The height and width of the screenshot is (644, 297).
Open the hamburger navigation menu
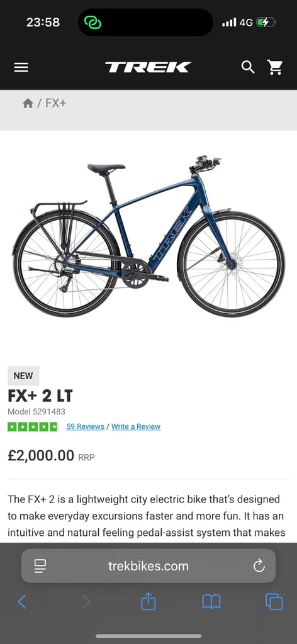click(21, 67)
